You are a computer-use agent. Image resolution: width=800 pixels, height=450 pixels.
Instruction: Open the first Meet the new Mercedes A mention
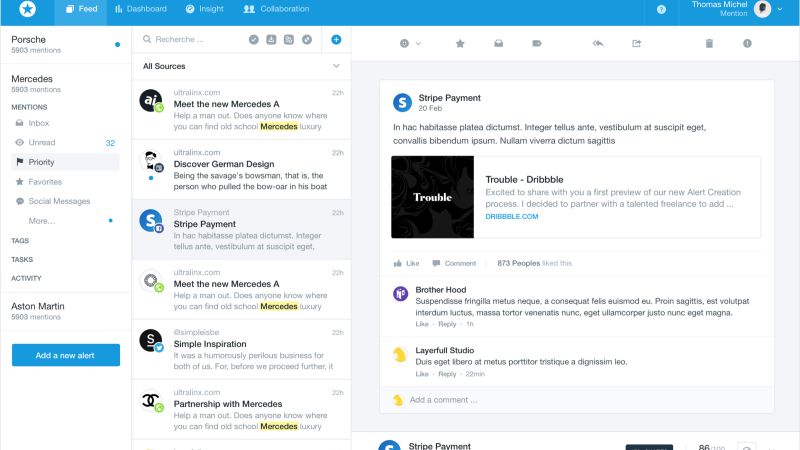241,110
